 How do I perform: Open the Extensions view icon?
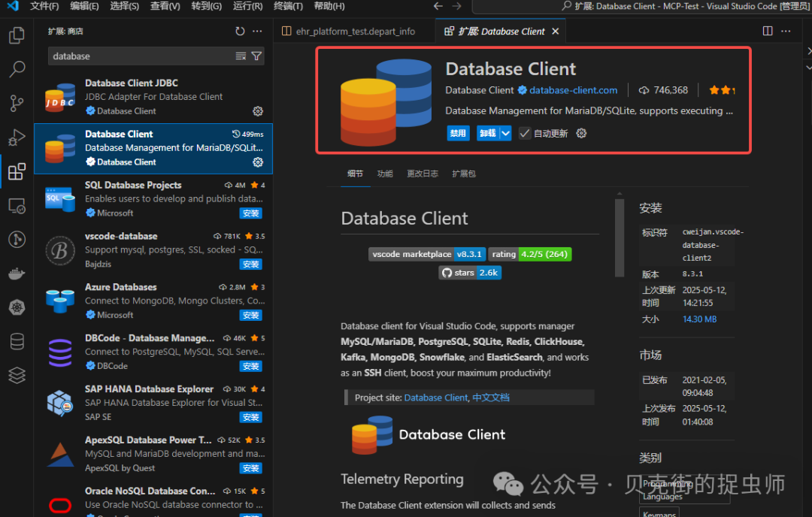(17, 171)
